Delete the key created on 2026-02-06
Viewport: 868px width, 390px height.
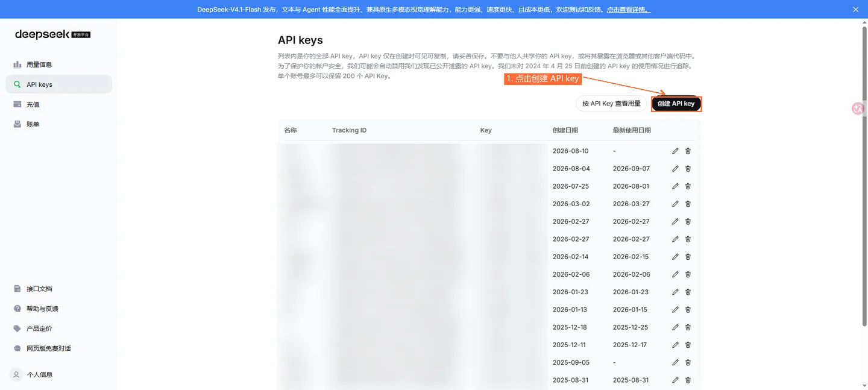point(688,274)
